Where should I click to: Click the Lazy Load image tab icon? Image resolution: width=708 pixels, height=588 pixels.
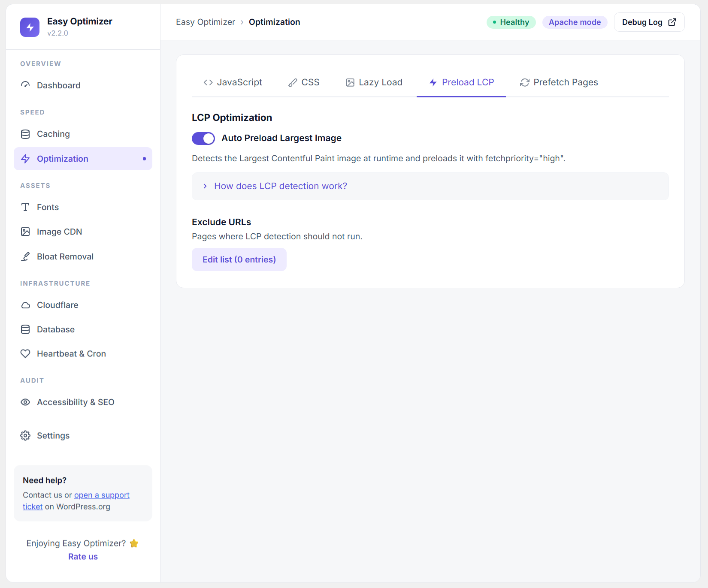pyautogui.click(x=350, y=82)
